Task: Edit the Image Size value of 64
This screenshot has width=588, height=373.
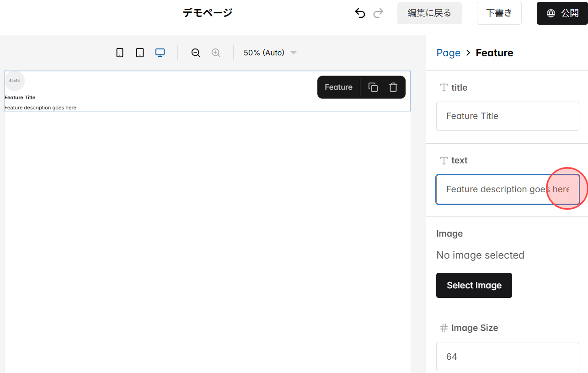Action: coord(508,357)
